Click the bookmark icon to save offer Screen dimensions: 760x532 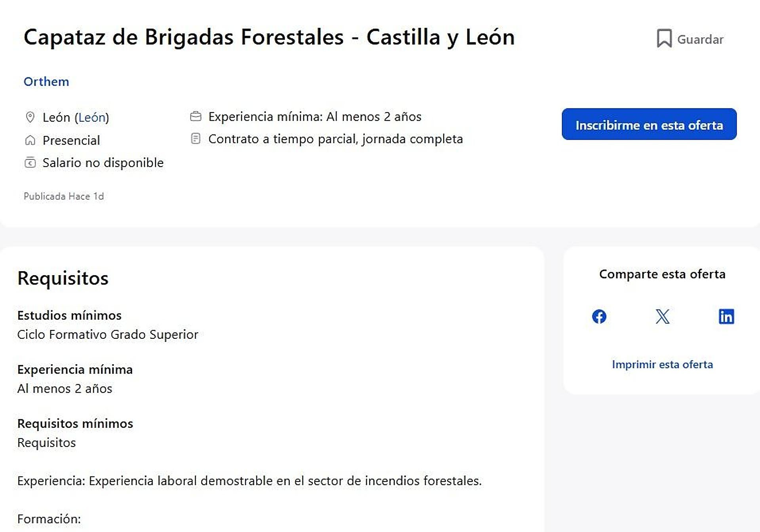pyautogui.click(x=664, y=38)
